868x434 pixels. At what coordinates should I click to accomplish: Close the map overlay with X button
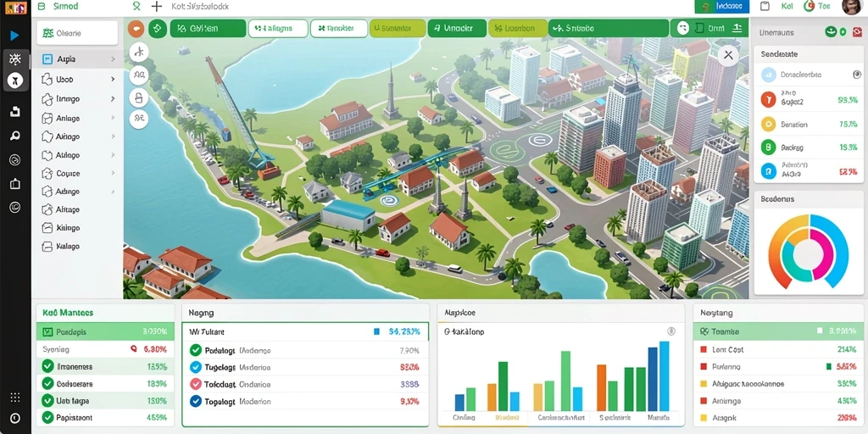click(x=728, y=55)
